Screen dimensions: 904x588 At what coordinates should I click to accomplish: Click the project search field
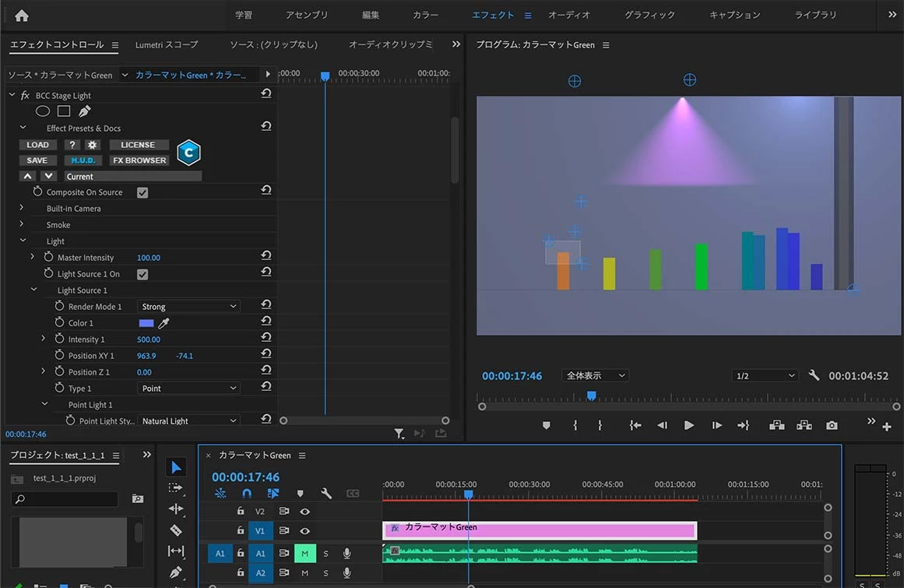[65, 498]
